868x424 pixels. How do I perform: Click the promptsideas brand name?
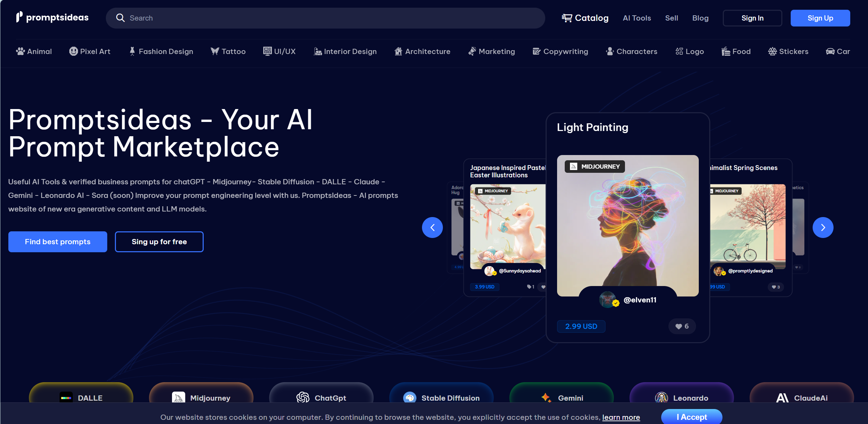coord(57,17)
